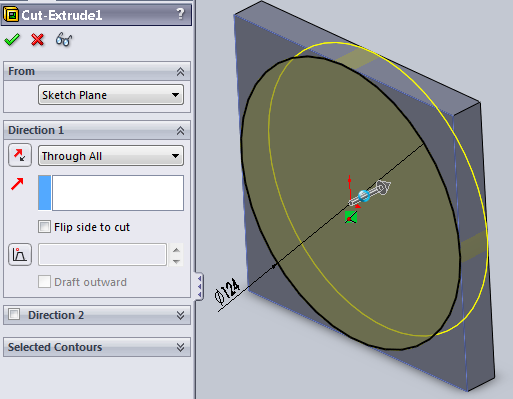
Task: Tick the Draft outward checkbox
Action: [x=44, y=282]
